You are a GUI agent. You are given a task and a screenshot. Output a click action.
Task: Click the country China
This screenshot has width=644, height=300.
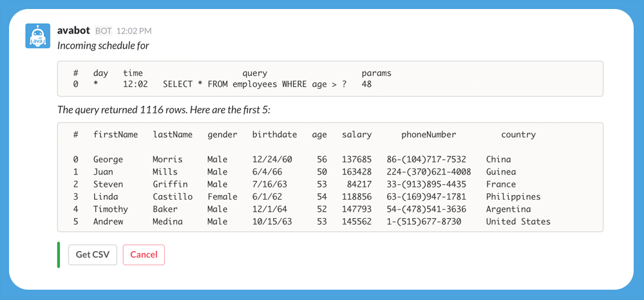(x=498, y=159)
